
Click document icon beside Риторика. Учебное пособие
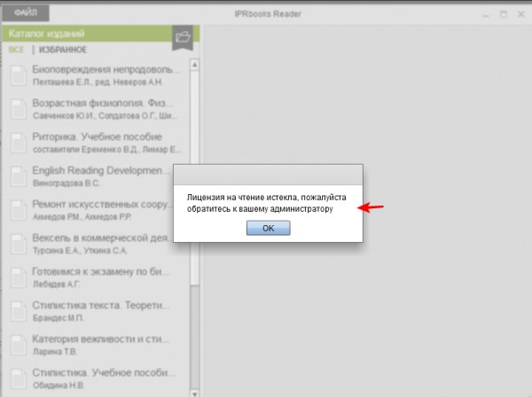coord(19,143)
